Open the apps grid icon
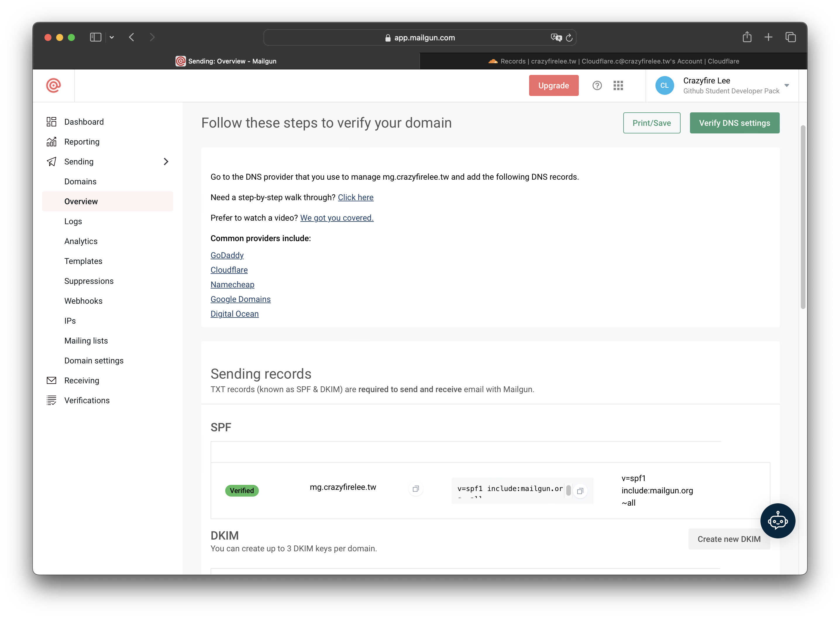840x618 pixels. [x=618, y=86]
